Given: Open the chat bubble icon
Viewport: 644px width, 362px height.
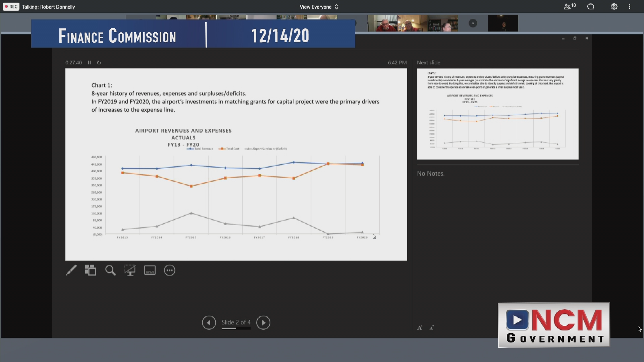Looking at the screenshot, I should (x=591, y=7).
